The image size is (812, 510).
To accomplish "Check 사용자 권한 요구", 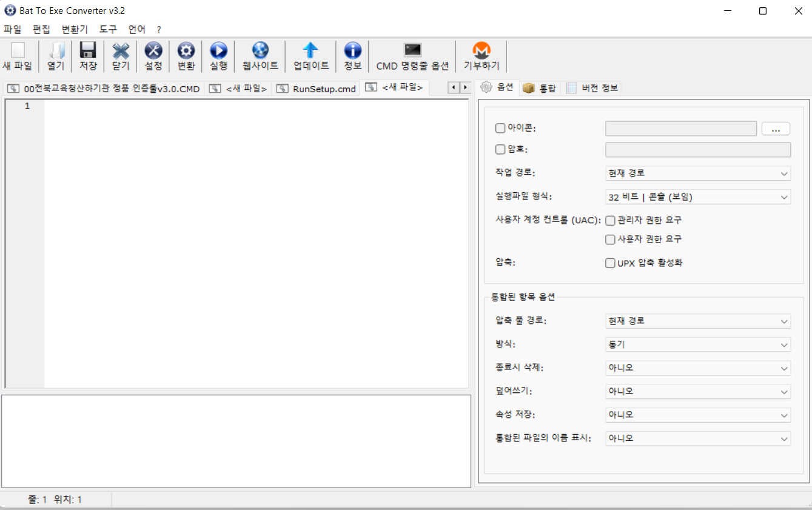I will pyautogui.click(x=610, y=240).
